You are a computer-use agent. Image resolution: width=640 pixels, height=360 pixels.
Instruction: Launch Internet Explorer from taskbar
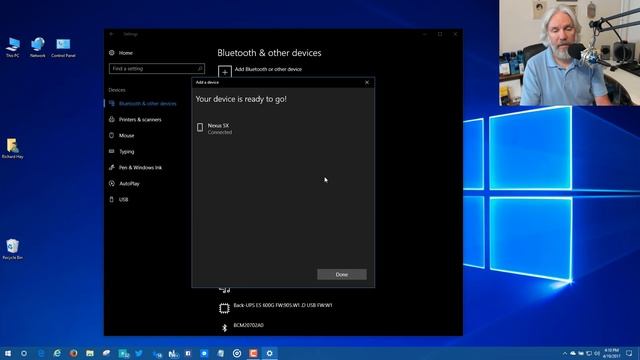click(x=57, y=353)
